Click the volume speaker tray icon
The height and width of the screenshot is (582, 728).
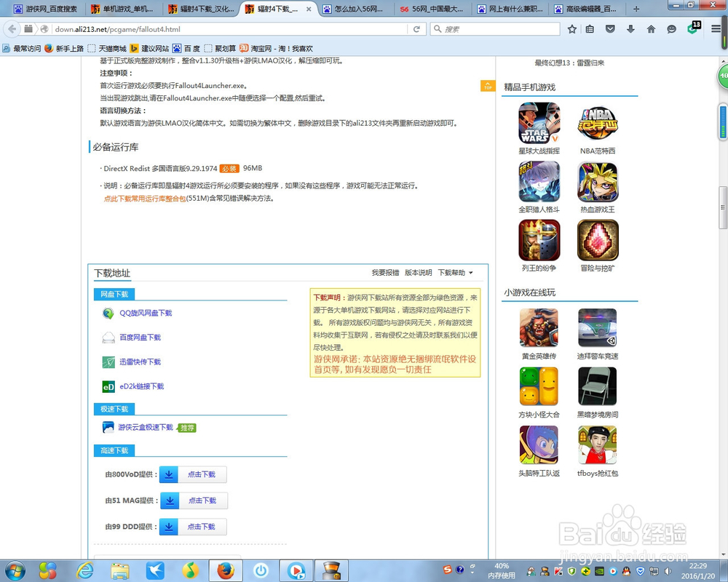point(668,571)
